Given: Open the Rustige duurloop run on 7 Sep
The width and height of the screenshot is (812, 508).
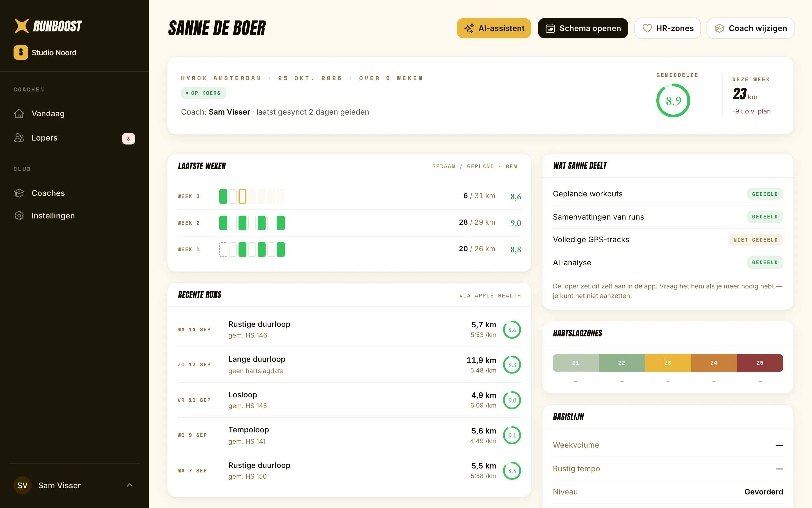Looking at the screenshot, I should pos(349,470).
